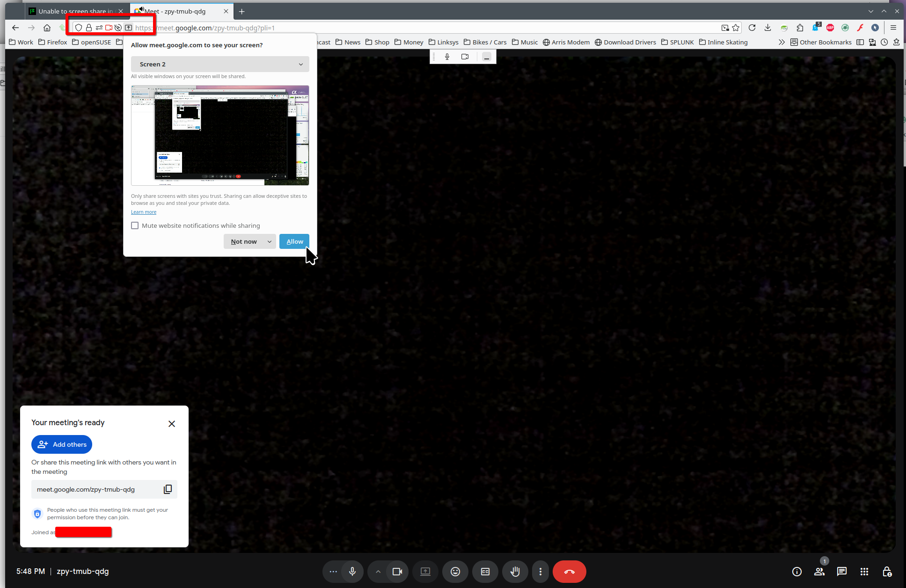Show the participants people panel

coord(819,572)
